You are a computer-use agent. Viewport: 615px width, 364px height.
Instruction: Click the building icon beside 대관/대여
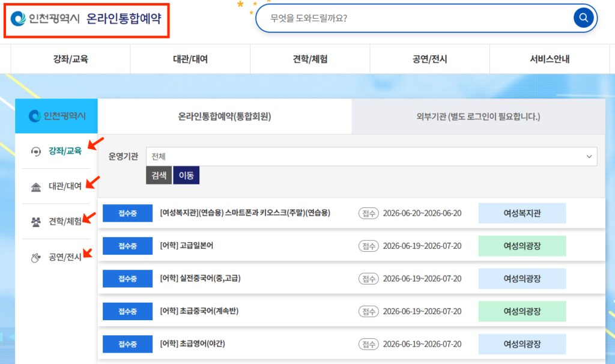click(35, 187)
